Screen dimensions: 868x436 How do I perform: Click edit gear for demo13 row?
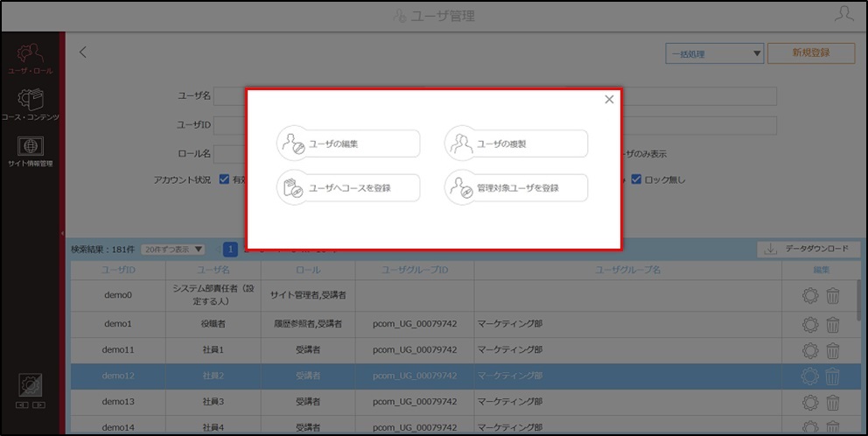tap(810, 402)
